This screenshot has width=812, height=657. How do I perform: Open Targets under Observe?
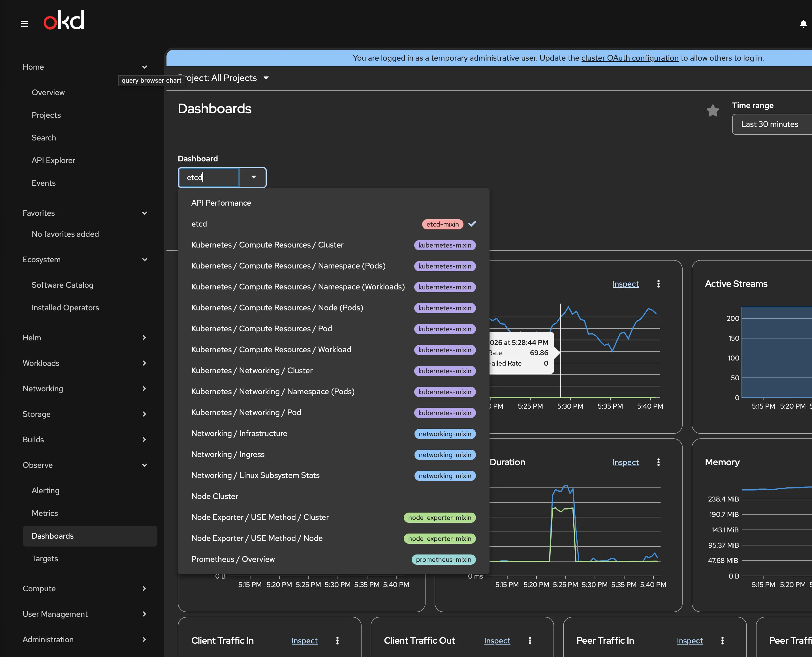click(90, 559)
